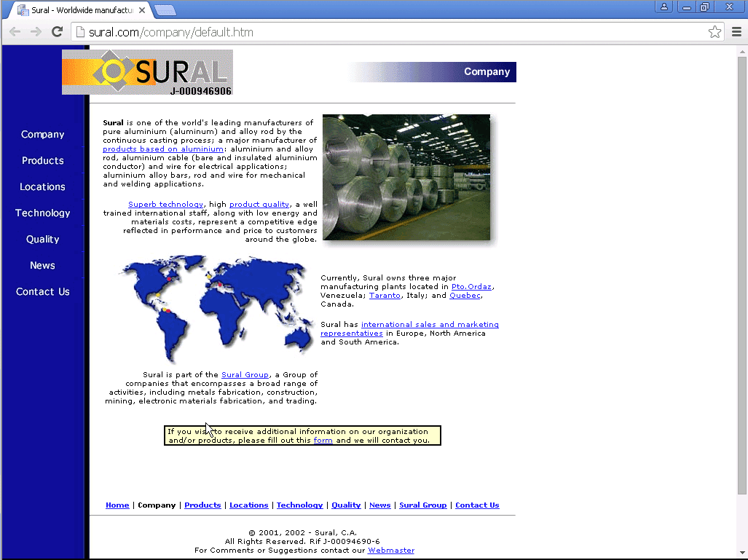
Task: Open the Sural Group link in paragraph
Action: [245, 375]
